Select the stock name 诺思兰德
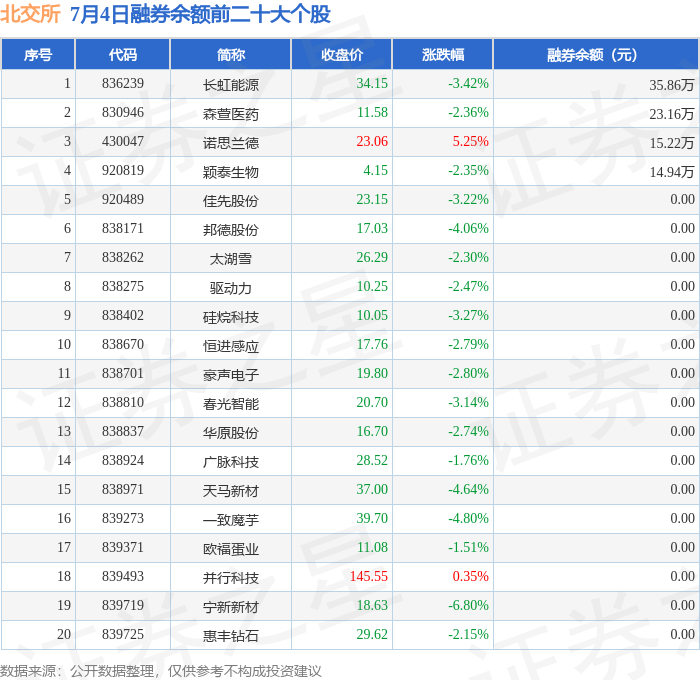Viewport: 700px width, 680px height. tap(231, 143)
